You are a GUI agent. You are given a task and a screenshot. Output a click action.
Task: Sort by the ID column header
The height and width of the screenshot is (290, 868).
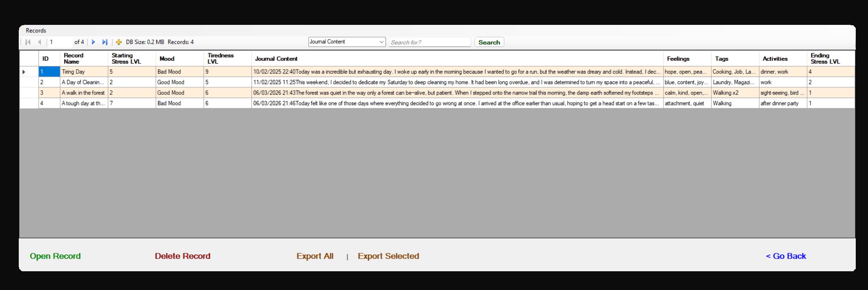click(49, 59)
